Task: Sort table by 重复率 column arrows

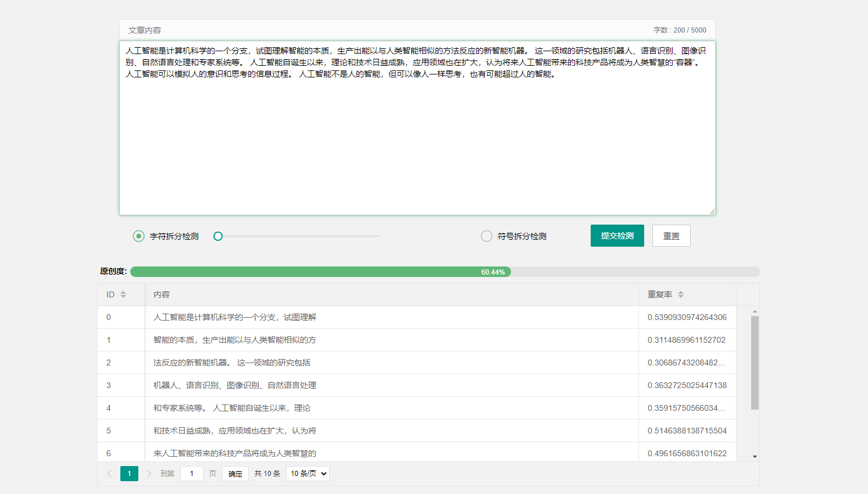Action: [x=680, y=295]
